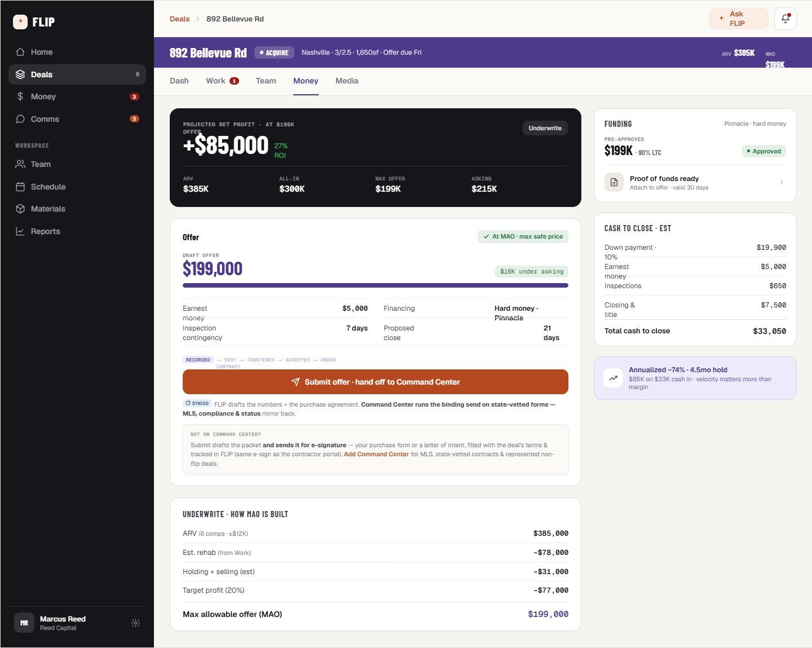Switch to the Dash tab
812x648 pixels.
(x=179, y=81)
